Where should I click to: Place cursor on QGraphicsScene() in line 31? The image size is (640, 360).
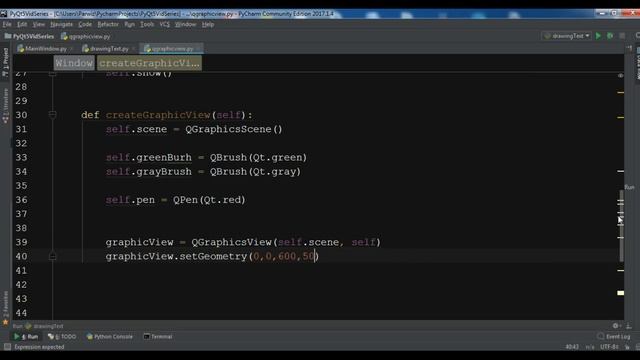(234, 129)
